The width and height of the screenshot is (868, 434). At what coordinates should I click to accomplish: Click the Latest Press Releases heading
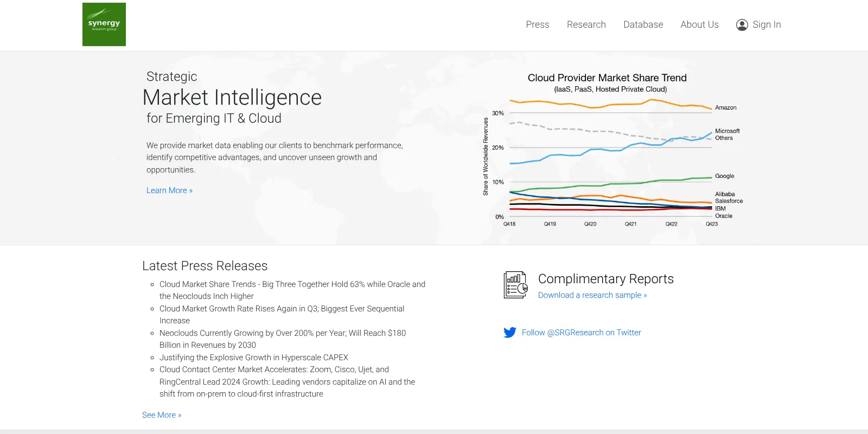click(x=205, y=266)
